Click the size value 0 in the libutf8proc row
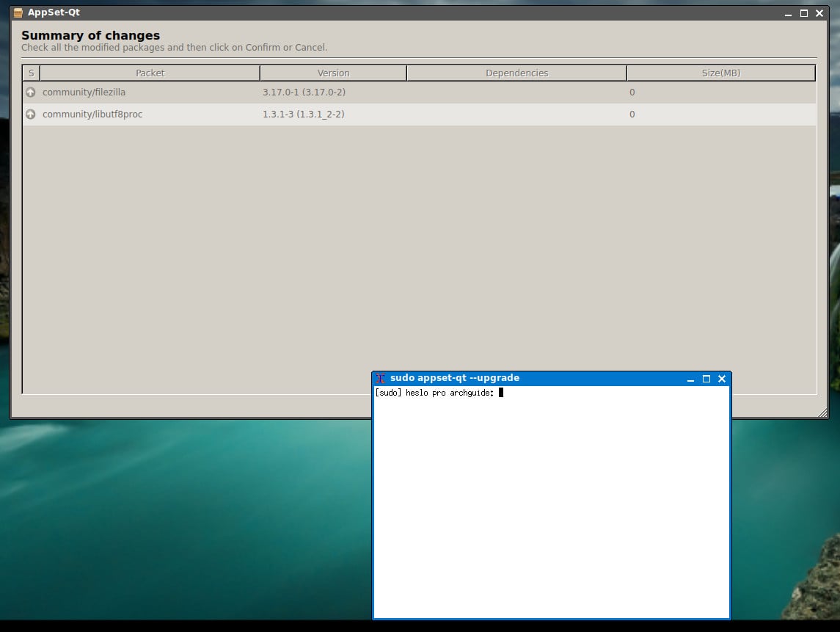The height and width of the screenshot is (632, 840). (x=632, y=115)
